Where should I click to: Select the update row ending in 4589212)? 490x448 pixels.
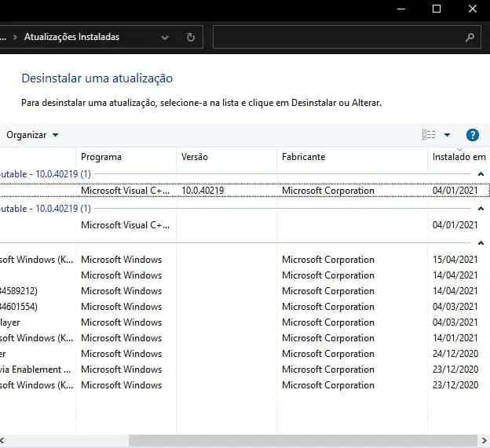[x=245, y=291]
